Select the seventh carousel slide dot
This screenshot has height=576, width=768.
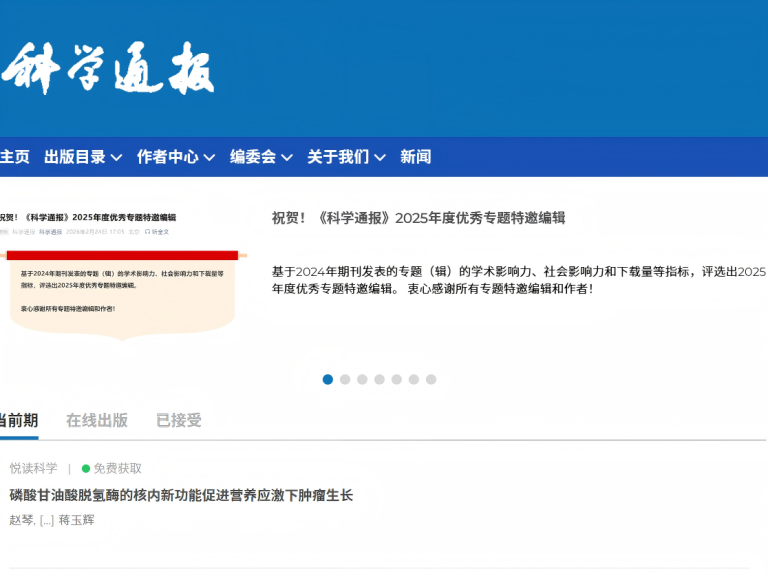431,379
